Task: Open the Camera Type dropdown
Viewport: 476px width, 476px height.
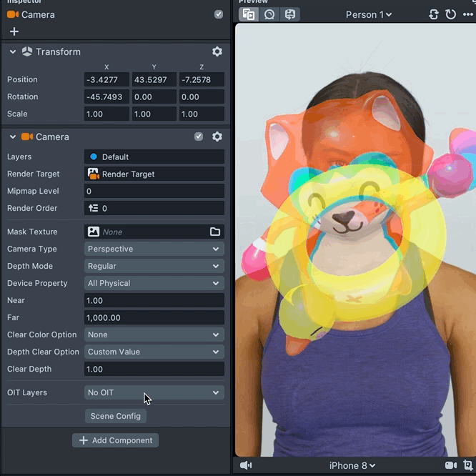Action: pyautogui.click(x=154, y=249)
